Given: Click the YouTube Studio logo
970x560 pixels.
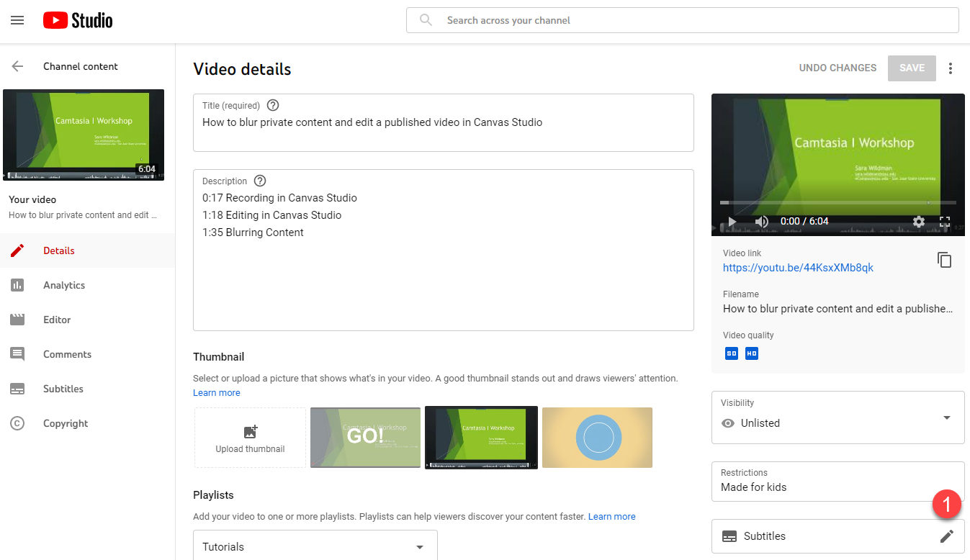Looking at the screenshot, I should [78, 20].
